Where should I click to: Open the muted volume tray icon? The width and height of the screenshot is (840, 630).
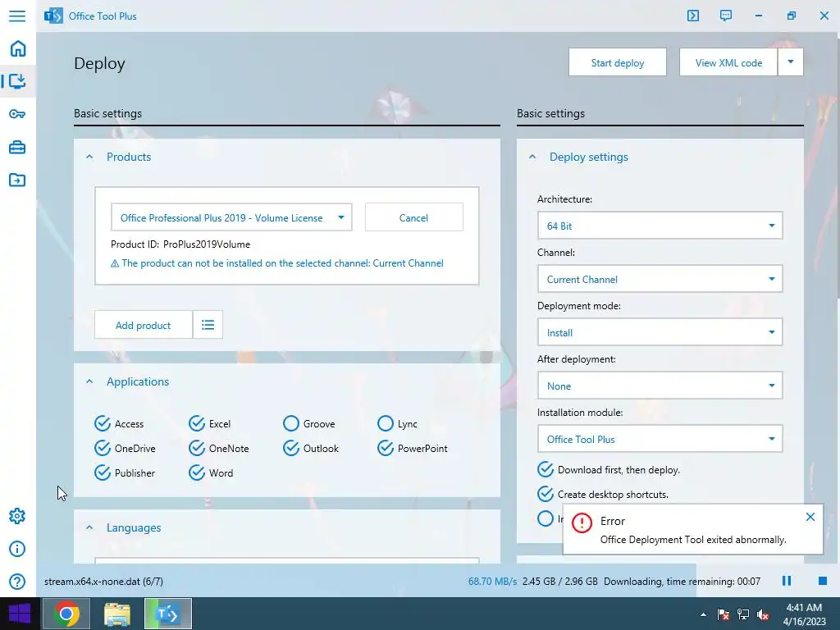[x=763, y=614]
